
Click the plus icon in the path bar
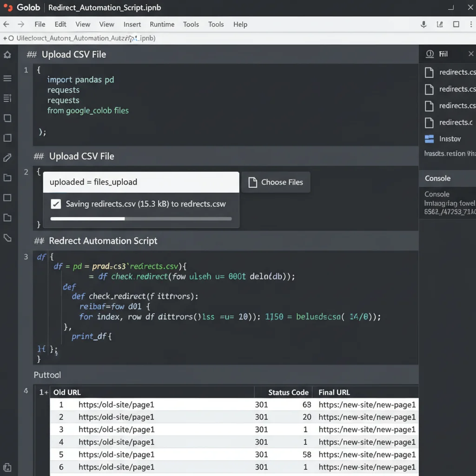[5, 38]
